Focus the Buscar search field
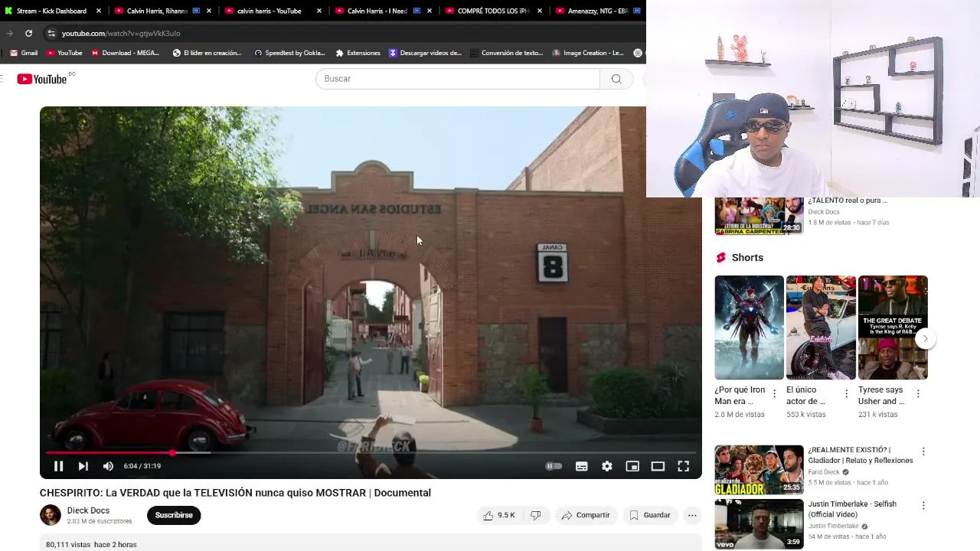Viewport: 980px width, 551px height. pyautogui.click(x=458, y=79)
